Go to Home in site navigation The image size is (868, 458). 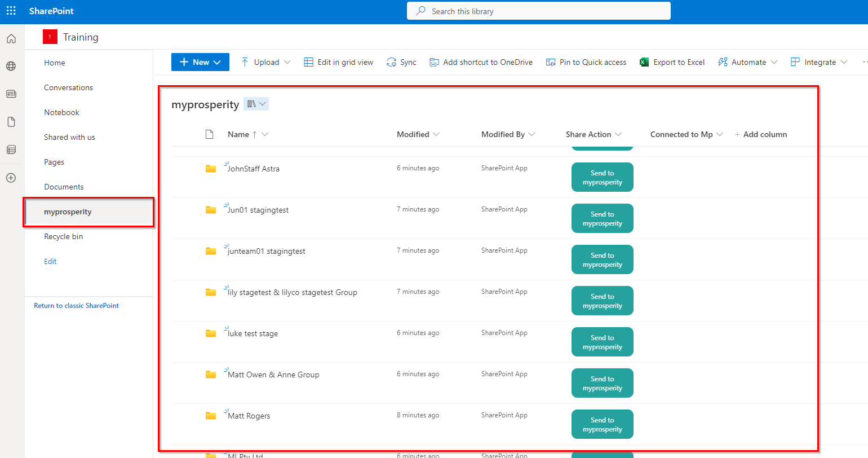(55, 63)
